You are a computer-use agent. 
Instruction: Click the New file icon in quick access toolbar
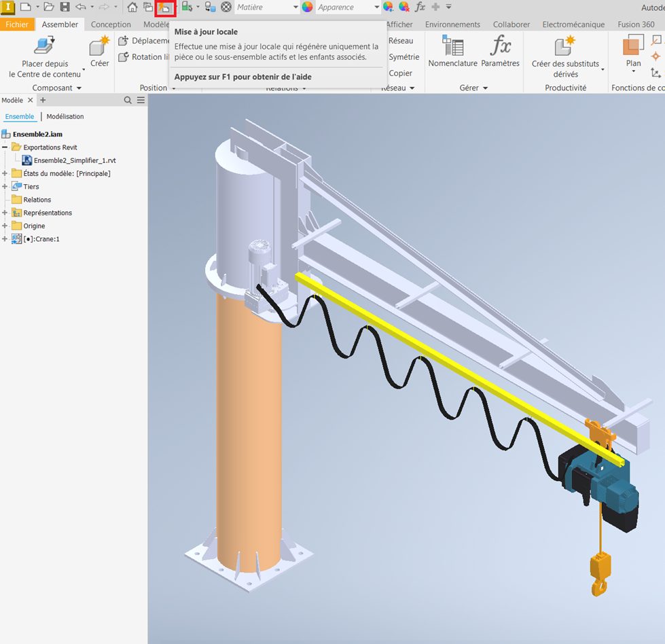(x=25, y=7)
